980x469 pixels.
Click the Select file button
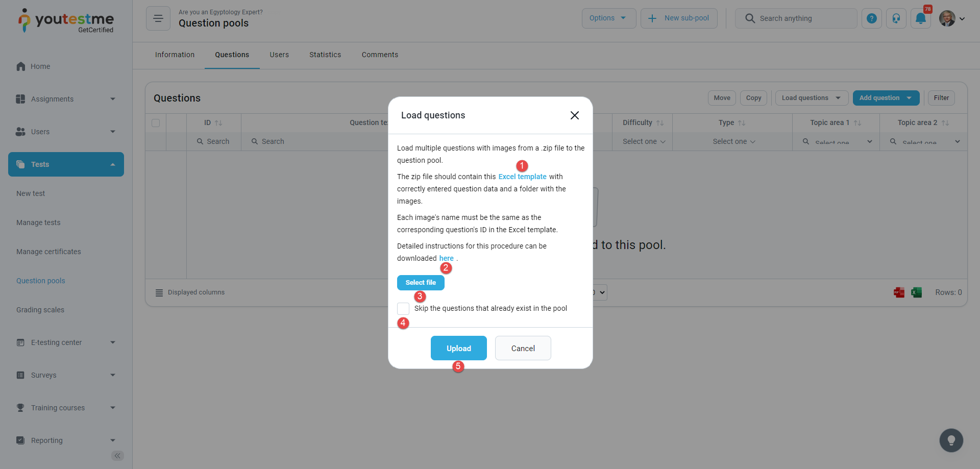tap(421, 283)
